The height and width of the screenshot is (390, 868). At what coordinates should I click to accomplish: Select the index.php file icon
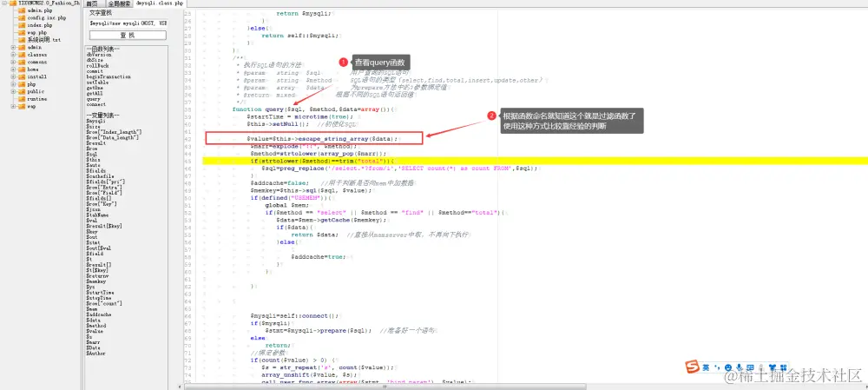[x=23, y=25]
